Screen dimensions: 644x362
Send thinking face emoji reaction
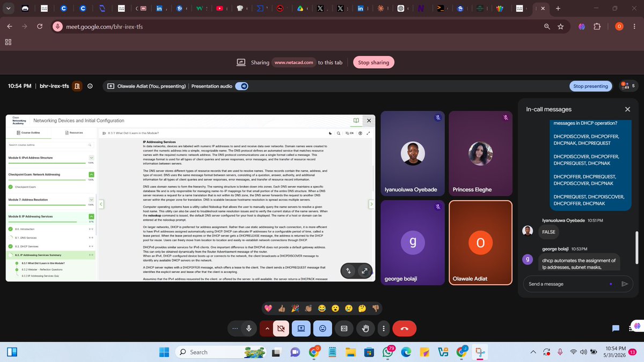[362, 308]
